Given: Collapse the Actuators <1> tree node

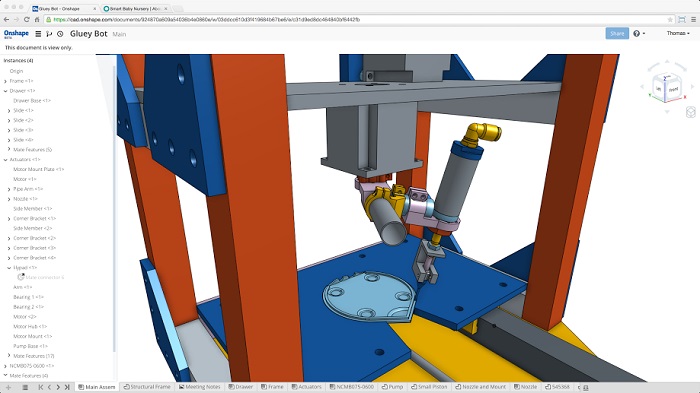Looking at the screenshot, I should pyautogui.click(x=5, y=160).
